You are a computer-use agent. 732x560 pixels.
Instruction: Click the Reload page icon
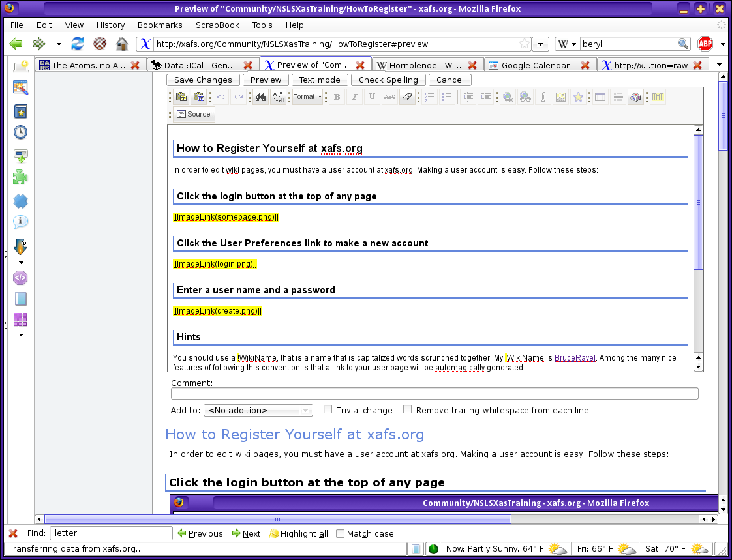pyautogui.click(x=78, y=44)
